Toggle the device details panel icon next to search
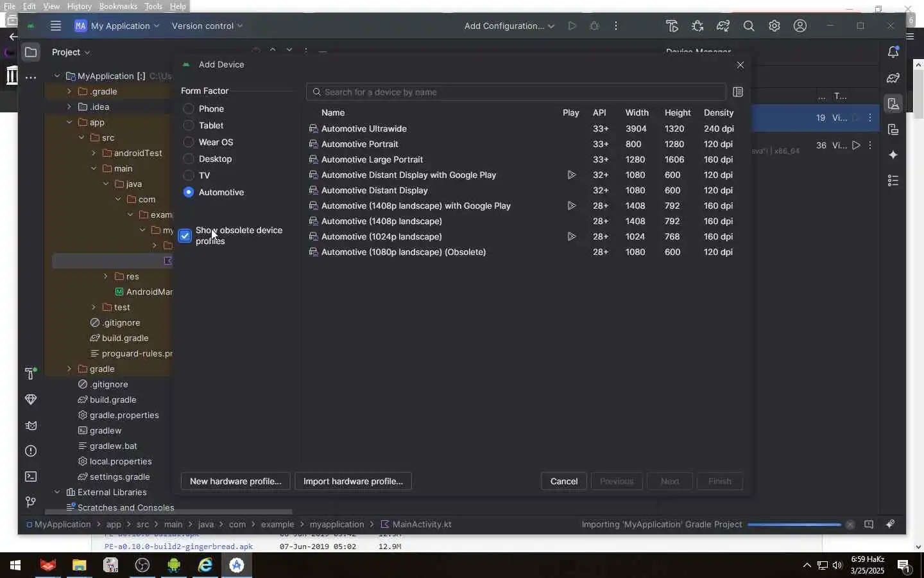The image size is (924, 578). (738, 92)
